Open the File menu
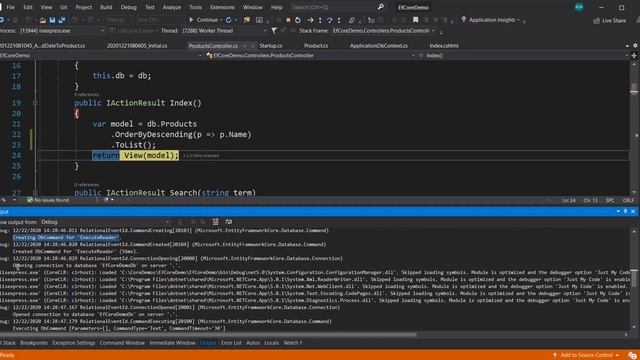Screen dimensions: 640x360 10,7
